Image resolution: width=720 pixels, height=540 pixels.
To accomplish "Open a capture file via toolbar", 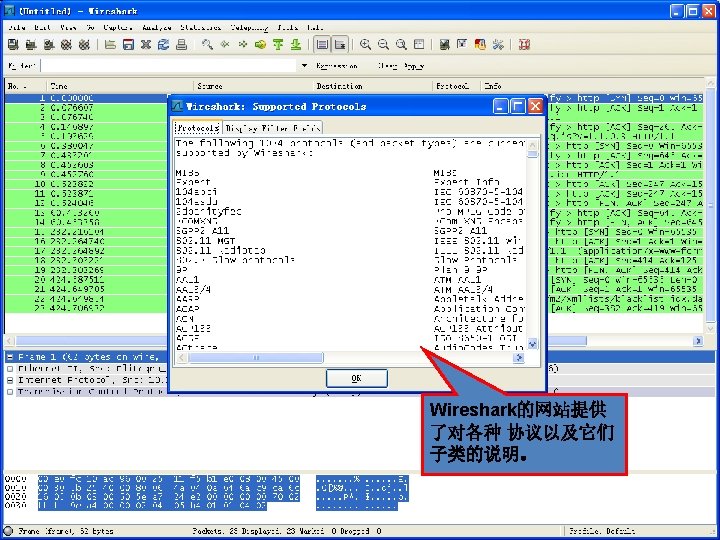I will 110,45.
